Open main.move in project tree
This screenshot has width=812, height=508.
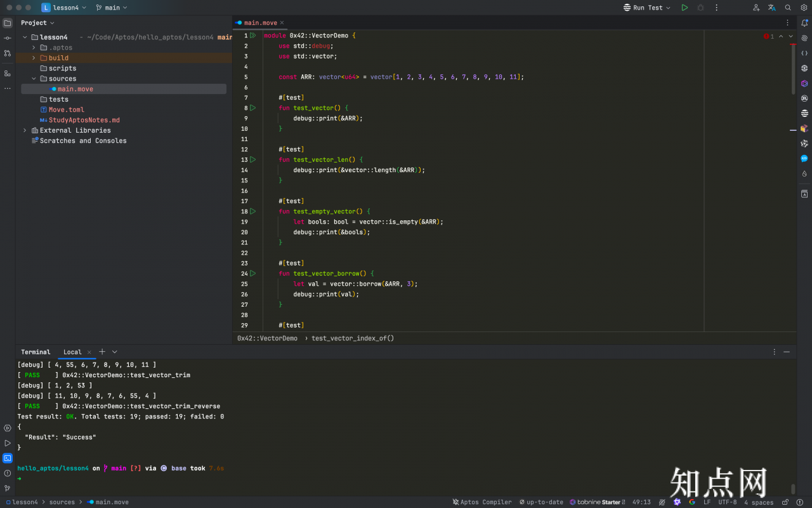click(75, 89)
